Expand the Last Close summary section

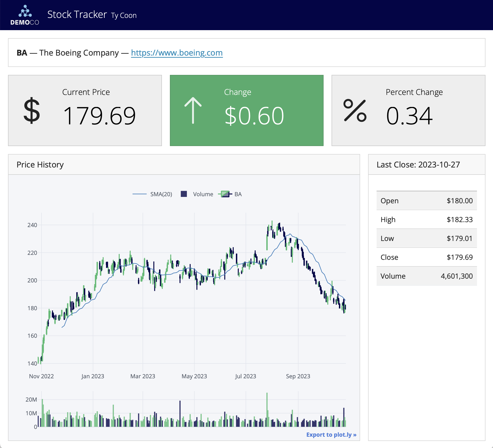419,165
